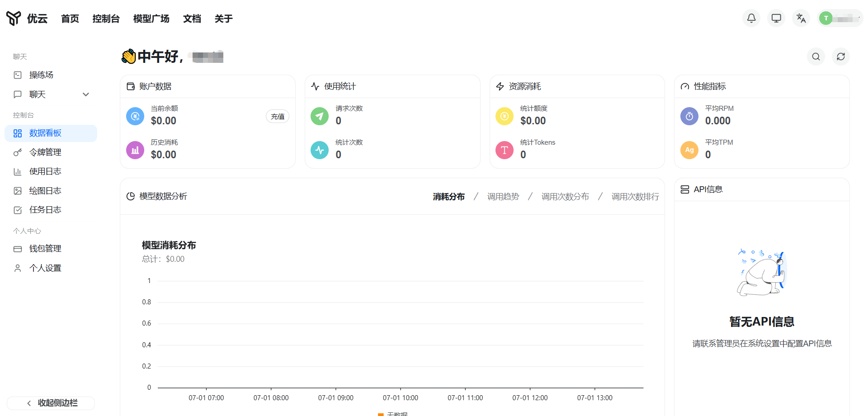The height and width of the screenshot is (416, 868).
Task: Select the 消耗分布 tab
Action: click(x=449, y=197)
